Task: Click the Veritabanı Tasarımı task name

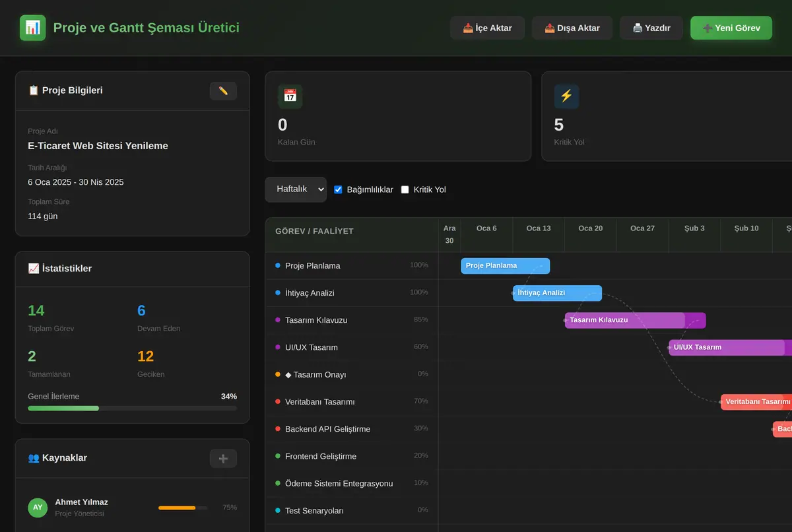Action: tap(320, 401)
